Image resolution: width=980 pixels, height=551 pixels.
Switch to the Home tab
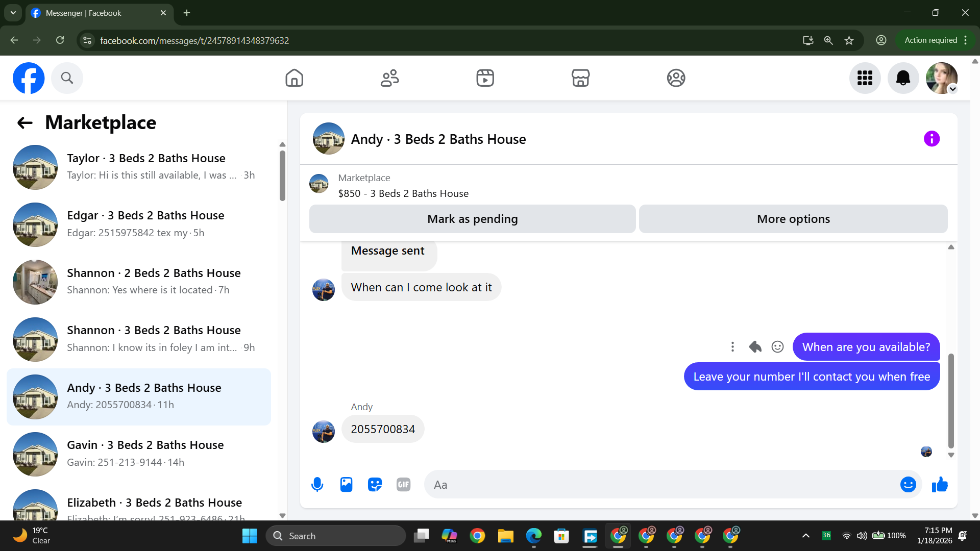click(x=294, y=78)
